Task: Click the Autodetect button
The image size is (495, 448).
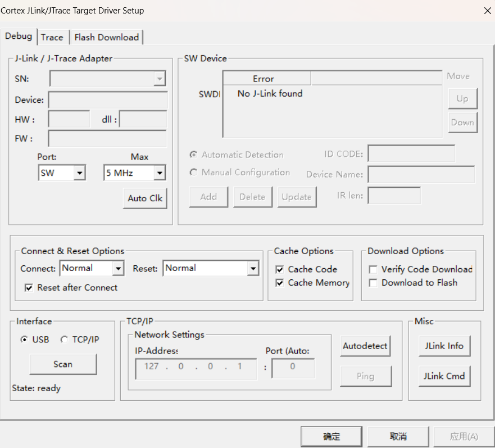Action: click(365, 346)
